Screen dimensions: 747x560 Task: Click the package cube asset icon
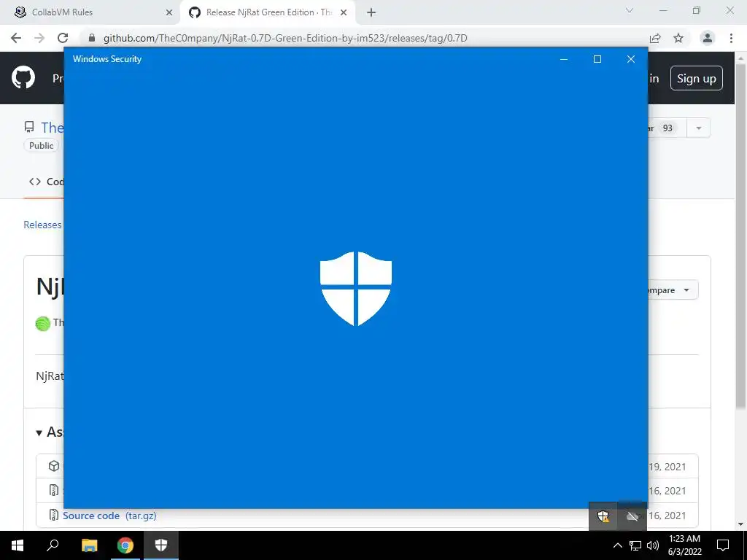[x=54, y=466]
